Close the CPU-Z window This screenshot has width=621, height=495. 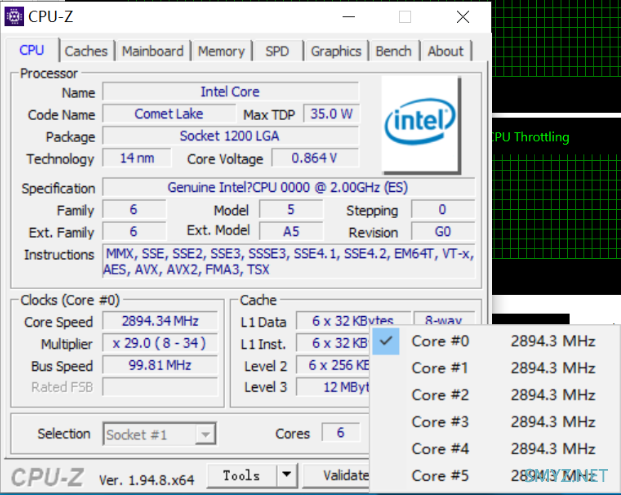[463, 17]
